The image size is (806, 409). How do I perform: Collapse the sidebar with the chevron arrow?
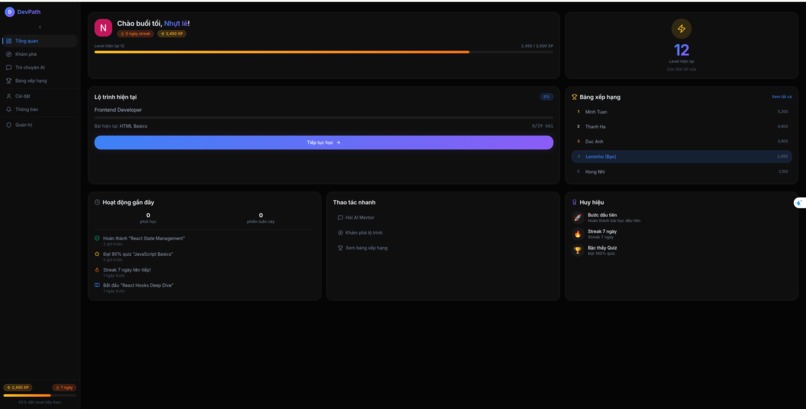coord(40,27)
